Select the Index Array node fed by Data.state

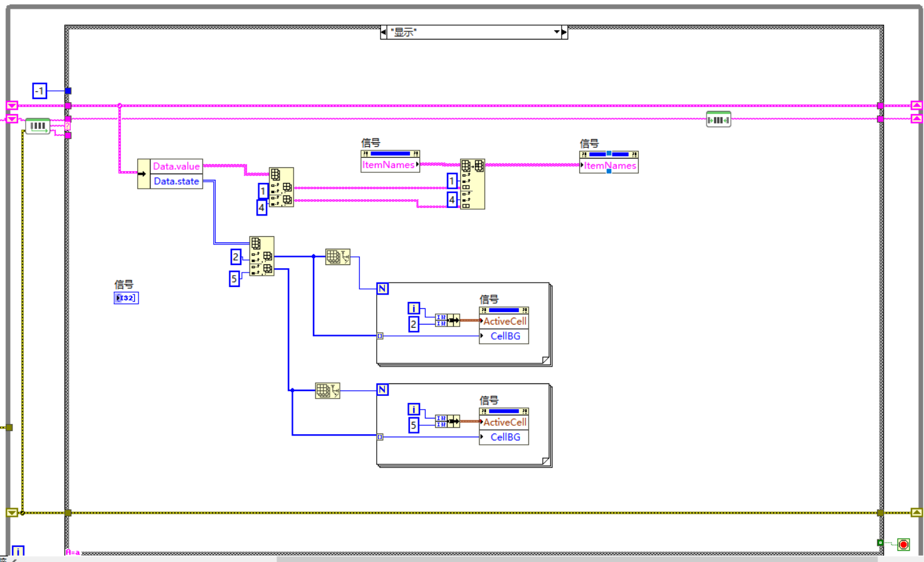(x=261, y=256)
